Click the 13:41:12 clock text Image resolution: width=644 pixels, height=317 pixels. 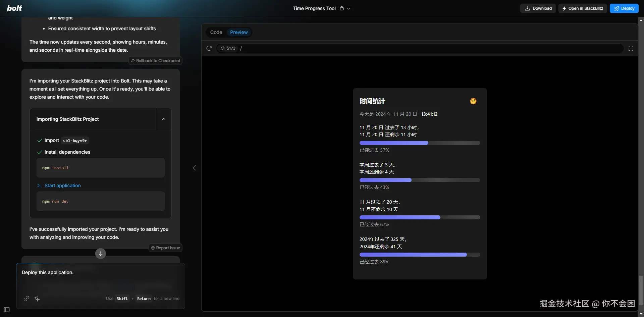(429, 114)
